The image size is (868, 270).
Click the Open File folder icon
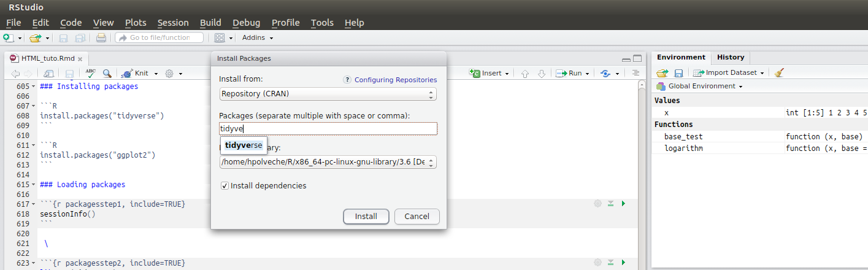36,38
